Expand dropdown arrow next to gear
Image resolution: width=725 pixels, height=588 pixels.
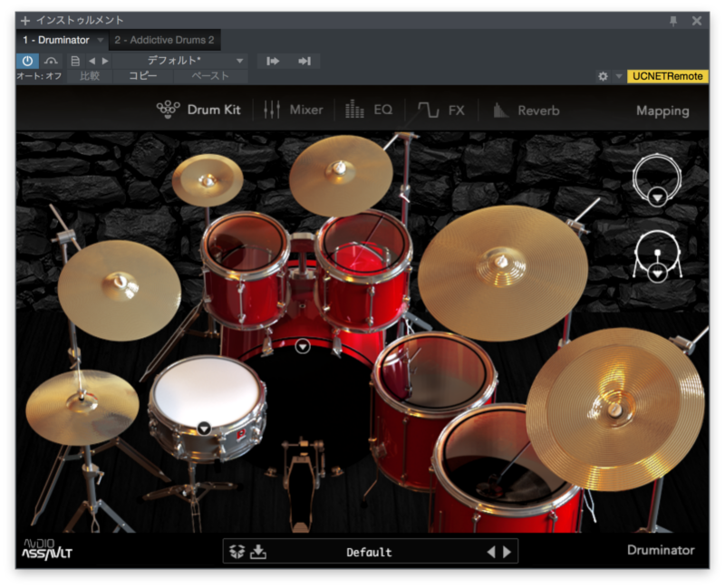619,76
